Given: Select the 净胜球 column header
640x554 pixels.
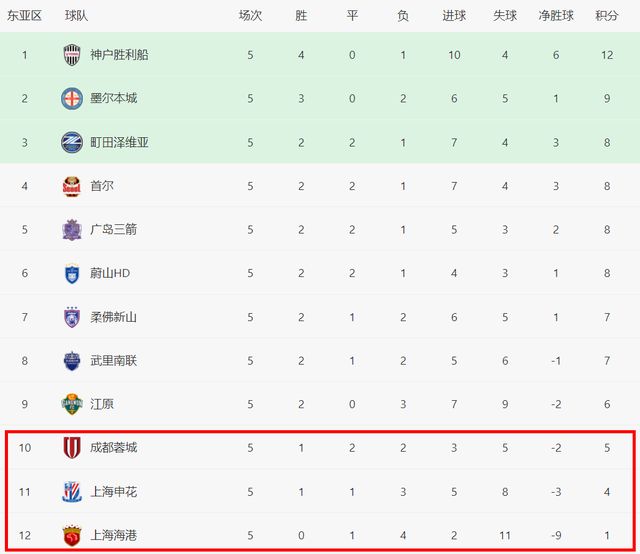Looking at the screenshot, I should point(555,16).
